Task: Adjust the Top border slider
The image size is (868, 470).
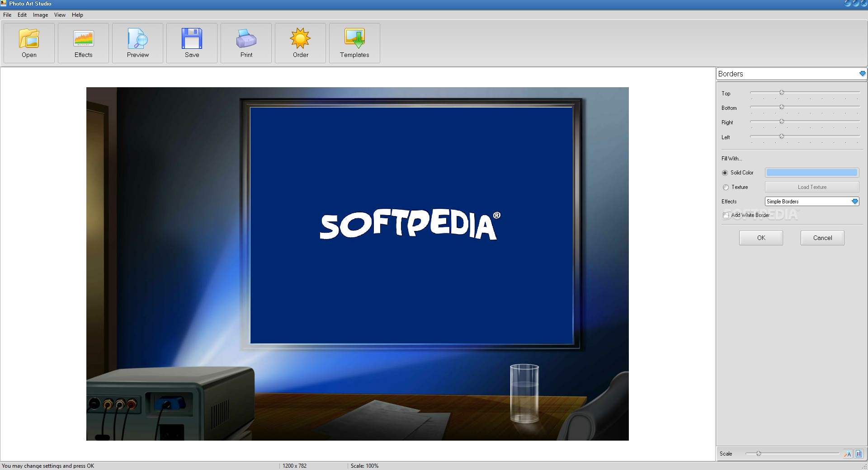Action: [781, 93]
